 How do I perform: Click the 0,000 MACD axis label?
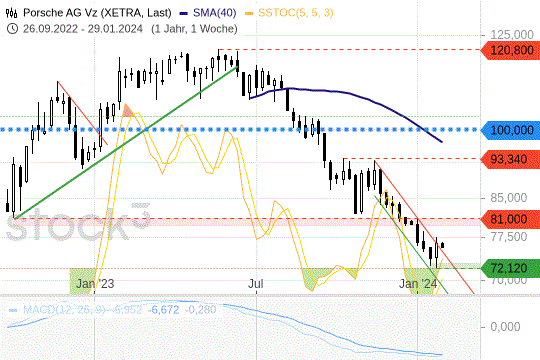click(505, 327)
